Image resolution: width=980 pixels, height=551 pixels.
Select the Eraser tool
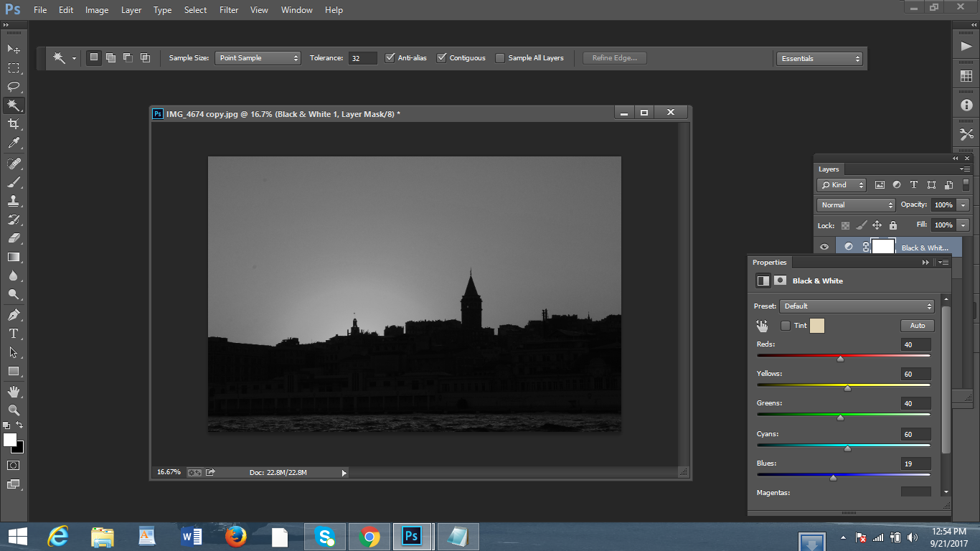coord(14,238)
